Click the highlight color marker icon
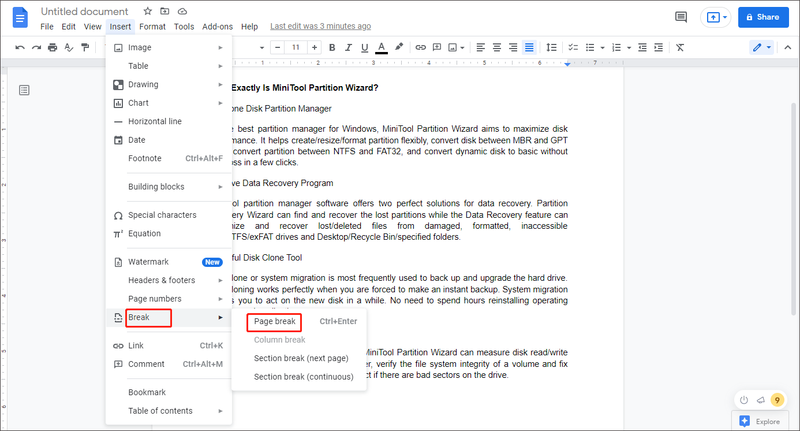 pos(399,47)
